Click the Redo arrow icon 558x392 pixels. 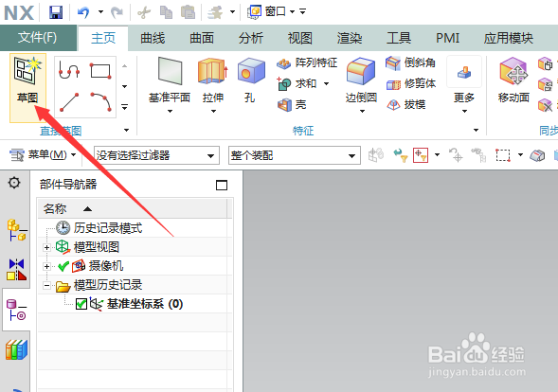pyautogui.click(x=117, y=12)
